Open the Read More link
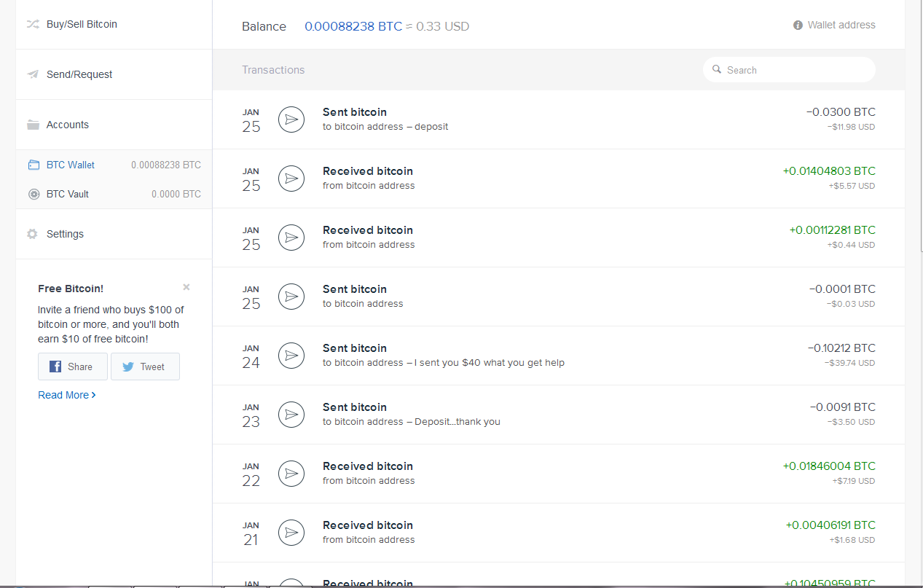 click(67, 394)
